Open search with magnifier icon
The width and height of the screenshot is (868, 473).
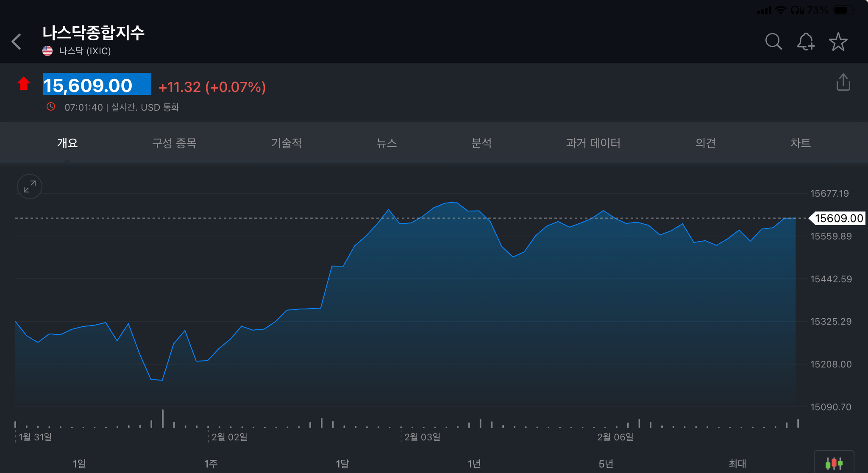(x=773, y=42)
